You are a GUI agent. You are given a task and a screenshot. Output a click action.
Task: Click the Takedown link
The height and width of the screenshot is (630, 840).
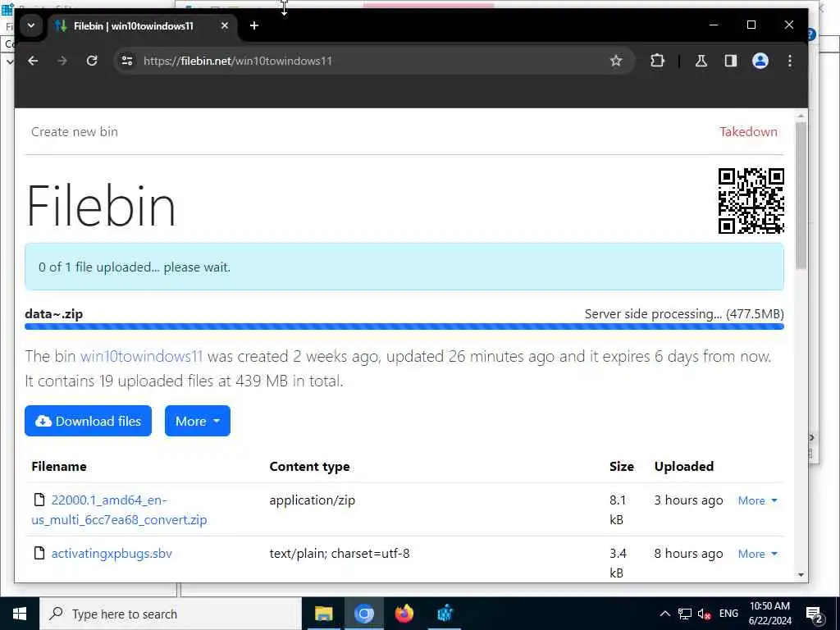748,132
